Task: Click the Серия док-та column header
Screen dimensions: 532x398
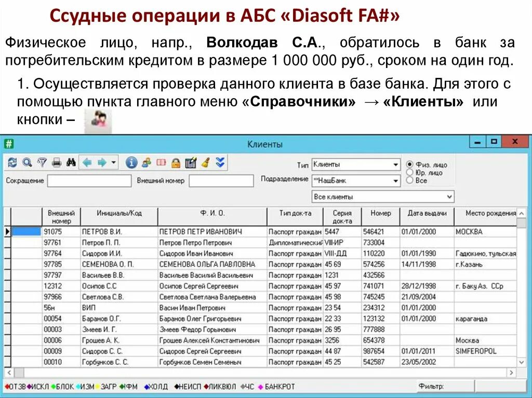Action: tap(342, 217)
